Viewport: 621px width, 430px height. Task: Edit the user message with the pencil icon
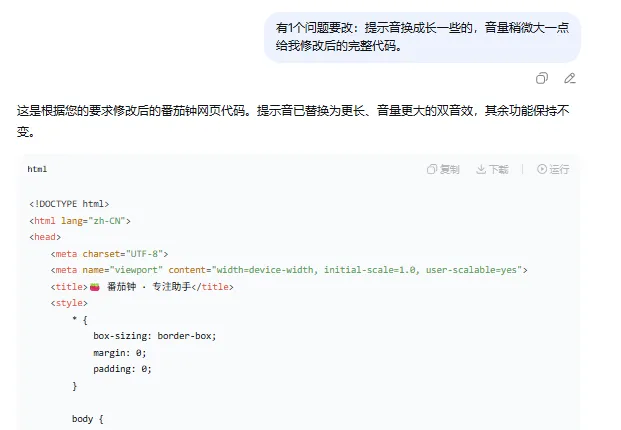pyautogui.click(x=570, y=78)
